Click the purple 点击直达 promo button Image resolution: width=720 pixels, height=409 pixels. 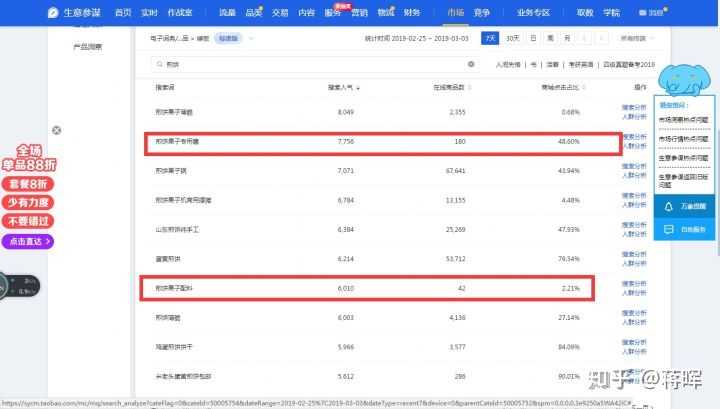27,241
